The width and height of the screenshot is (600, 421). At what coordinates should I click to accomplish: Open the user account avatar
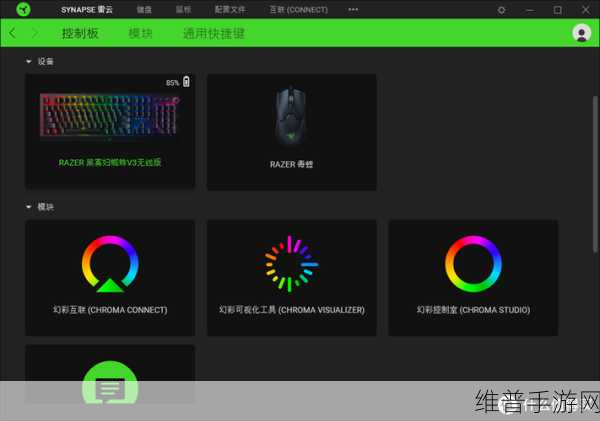pos(581,33)
